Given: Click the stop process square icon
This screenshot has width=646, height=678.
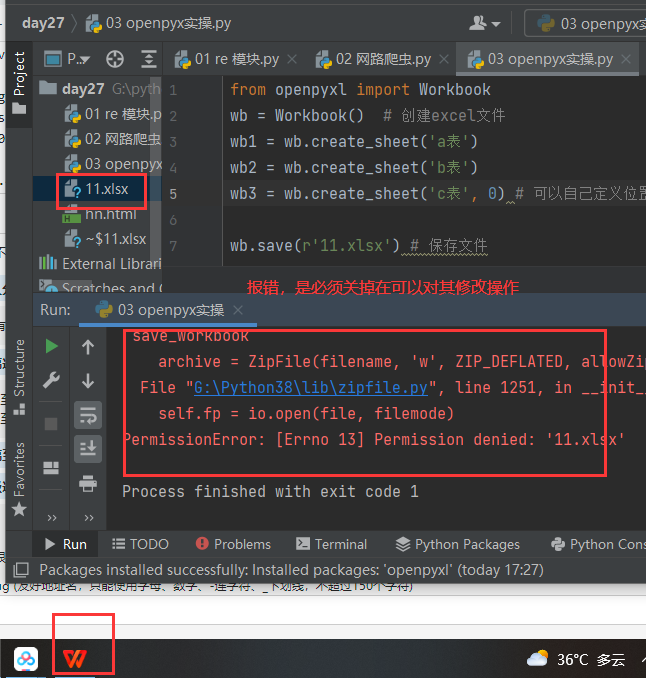Looking at the screenshot, I should (51, 424).
